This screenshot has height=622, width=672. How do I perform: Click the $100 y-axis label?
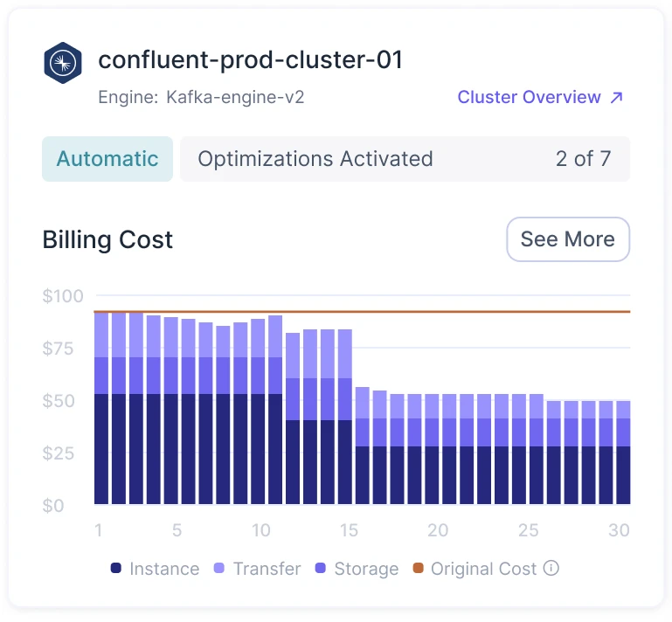[x=63, y=296]
